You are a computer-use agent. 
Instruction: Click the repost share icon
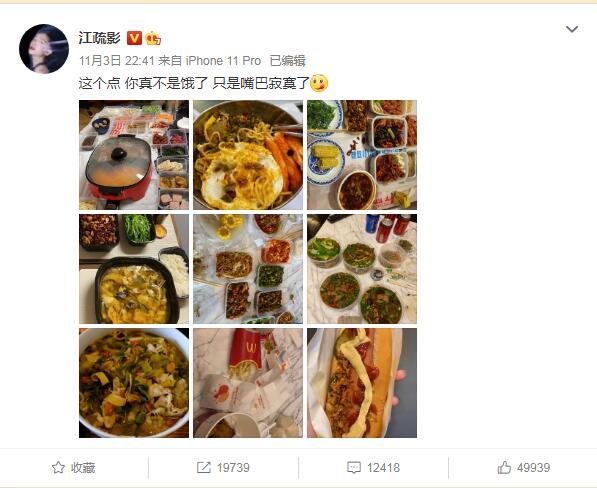pyautogui.click(x=204, y=467)
